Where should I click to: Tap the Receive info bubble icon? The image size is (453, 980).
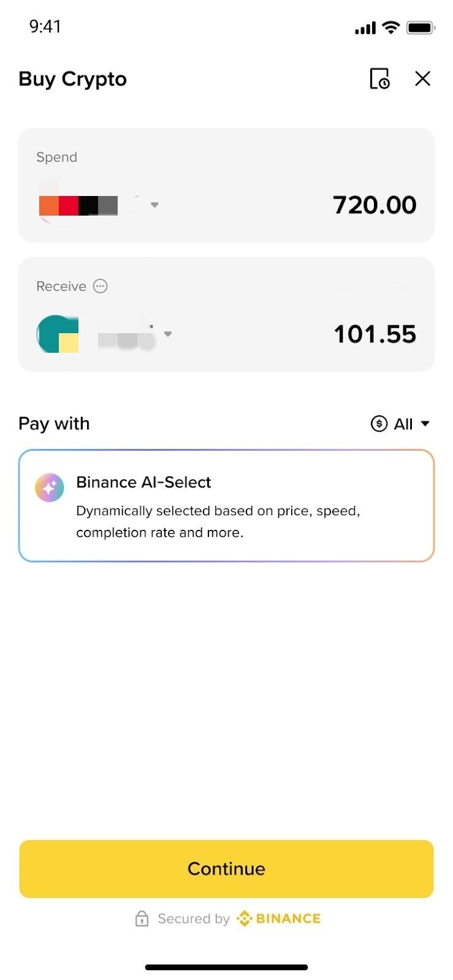click(x=101, y=286)
